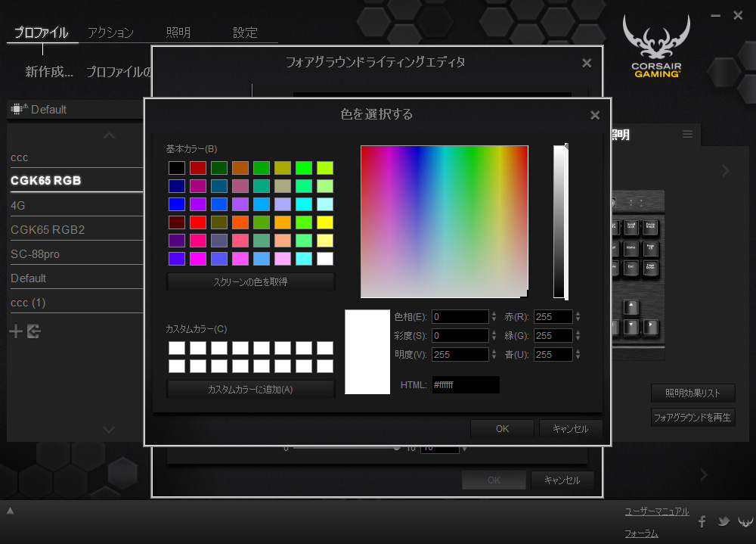Screen dimensions: 756x544
Task: Click the 新作成... menu item
Action: click(x=49, y=72)
